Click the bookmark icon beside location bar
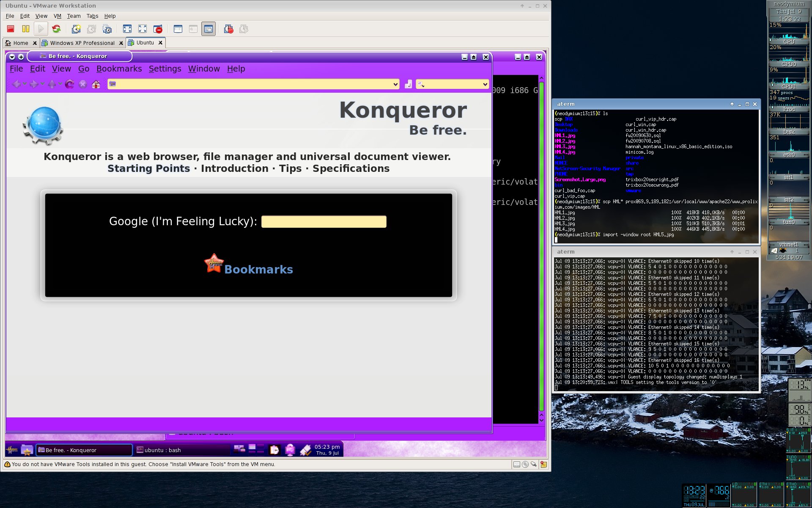Image resolution: width=812 pixels, height=508 pixels. click(408, 84)
